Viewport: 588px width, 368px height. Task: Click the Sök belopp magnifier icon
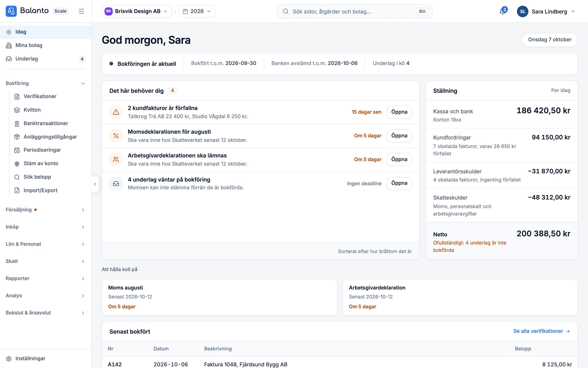pyautogui.click(x=17, y=177)
